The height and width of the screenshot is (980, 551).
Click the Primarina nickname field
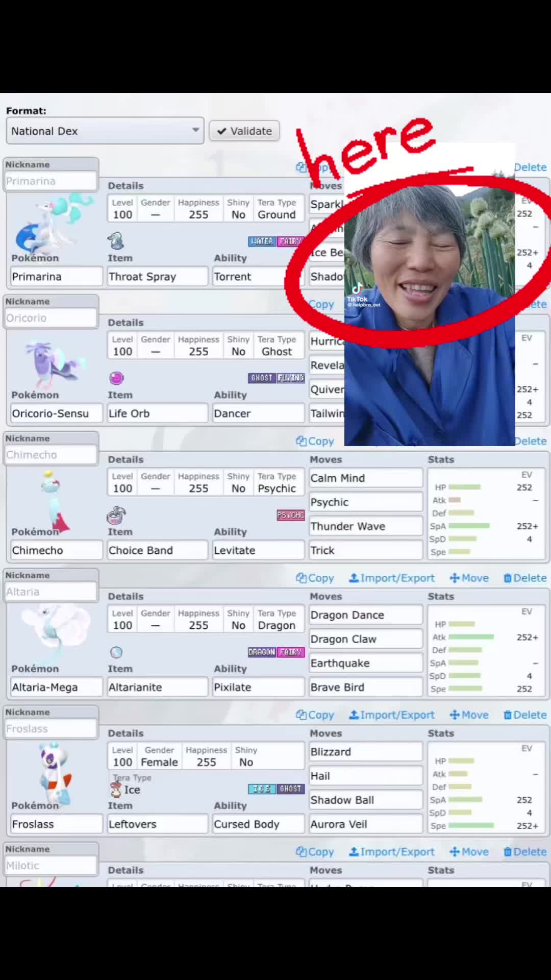pos(51,181)
